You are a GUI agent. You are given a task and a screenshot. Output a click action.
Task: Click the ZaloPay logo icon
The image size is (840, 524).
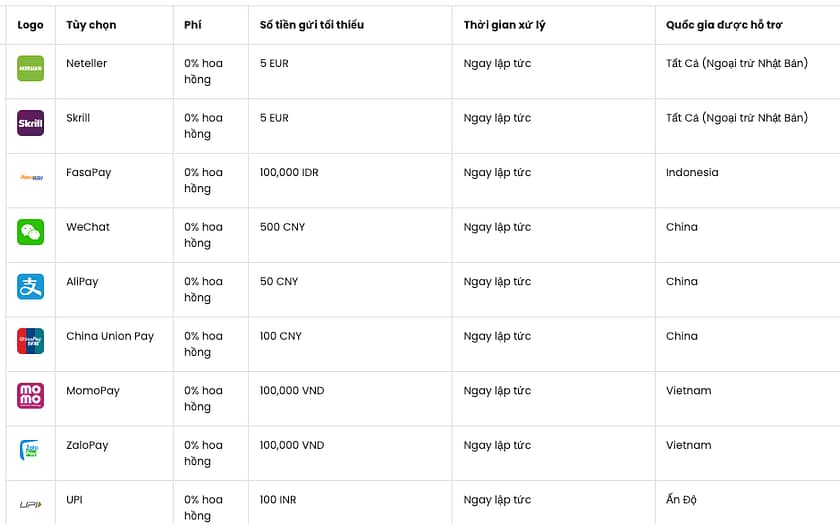tap(31, 450)
